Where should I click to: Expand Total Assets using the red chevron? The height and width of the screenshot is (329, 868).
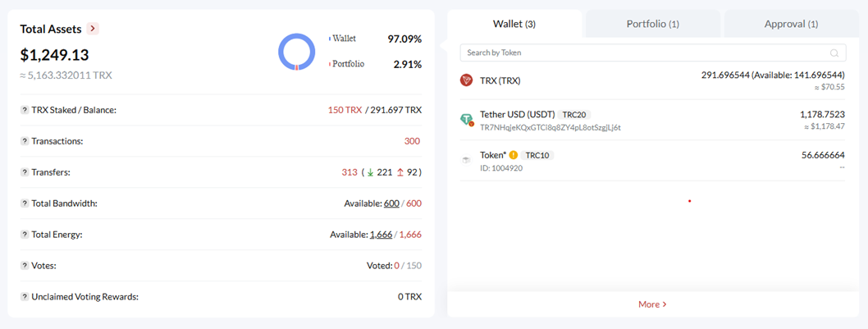pyautogui.click(x=93, y=28)
